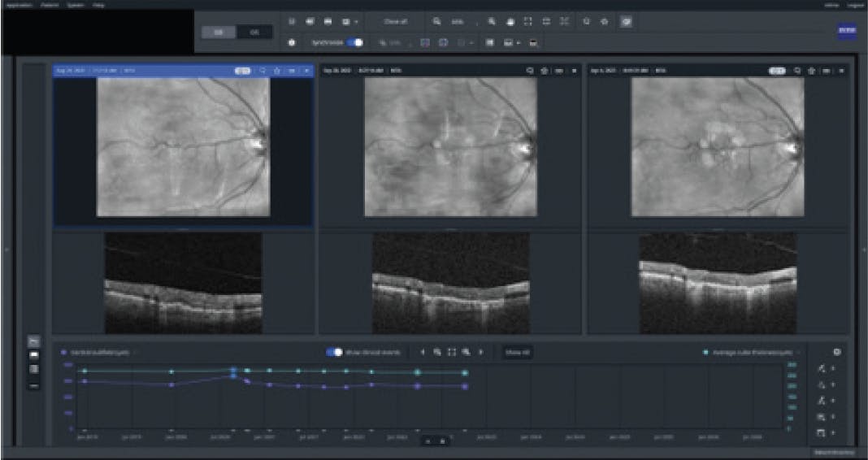
Task: Toggle the Synchronize switch
Action: click(x=355, y=42)
